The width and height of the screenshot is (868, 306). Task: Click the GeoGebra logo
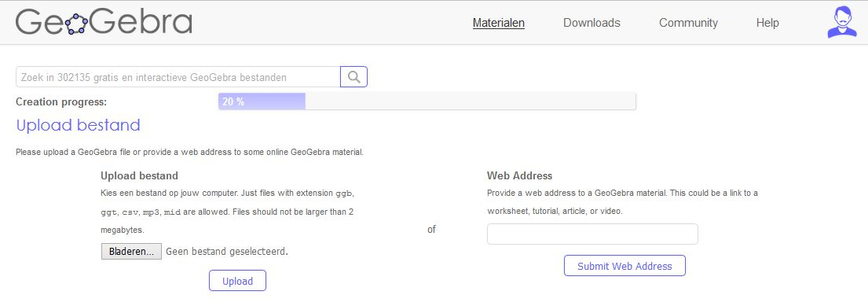(x=104, y=22)
